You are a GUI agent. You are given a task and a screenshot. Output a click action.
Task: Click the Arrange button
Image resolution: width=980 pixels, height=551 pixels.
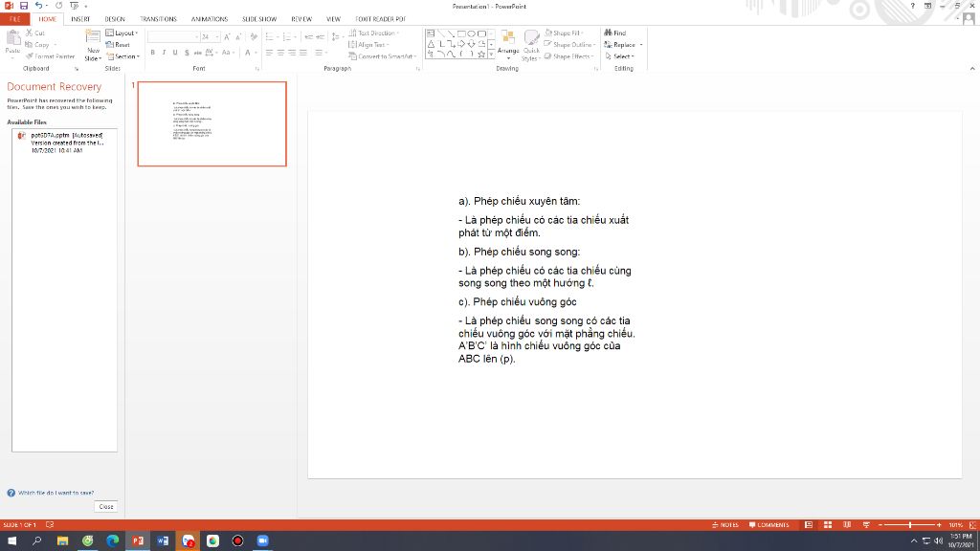508,44
